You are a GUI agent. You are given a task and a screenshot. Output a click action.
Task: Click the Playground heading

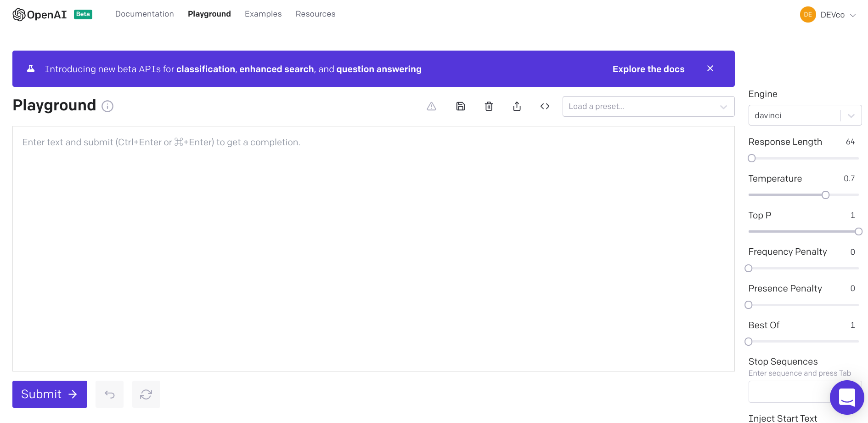[54, 105]
